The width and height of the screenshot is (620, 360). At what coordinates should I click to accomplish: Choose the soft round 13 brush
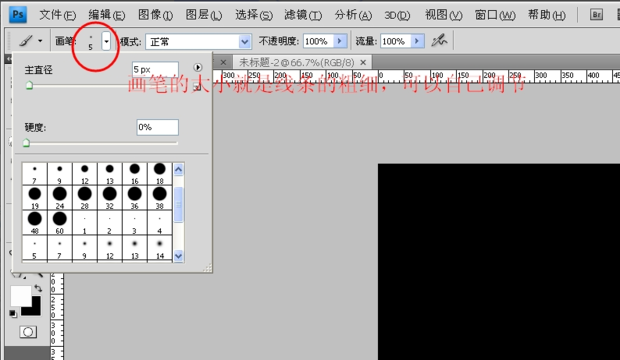134,249
